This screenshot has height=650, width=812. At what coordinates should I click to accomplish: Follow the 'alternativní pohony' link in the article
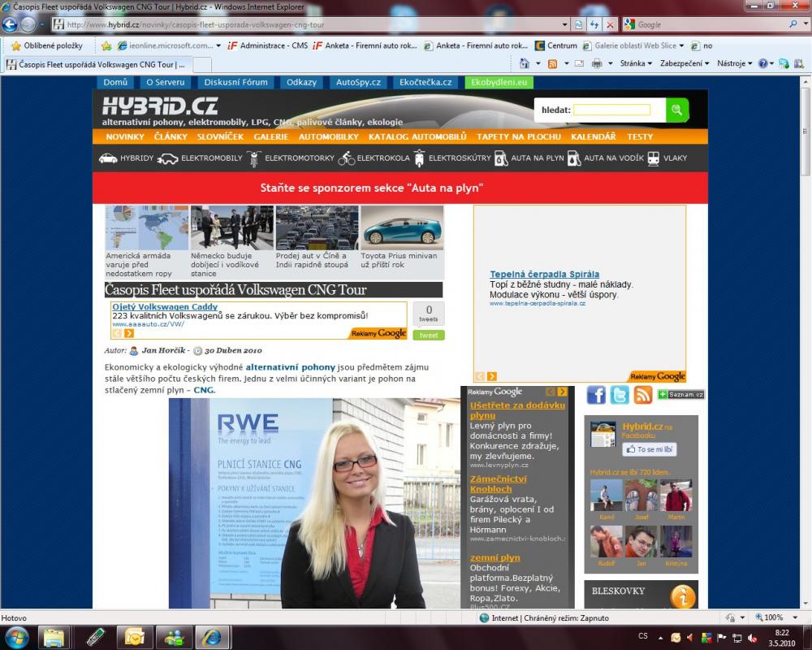tap(291, 367)
